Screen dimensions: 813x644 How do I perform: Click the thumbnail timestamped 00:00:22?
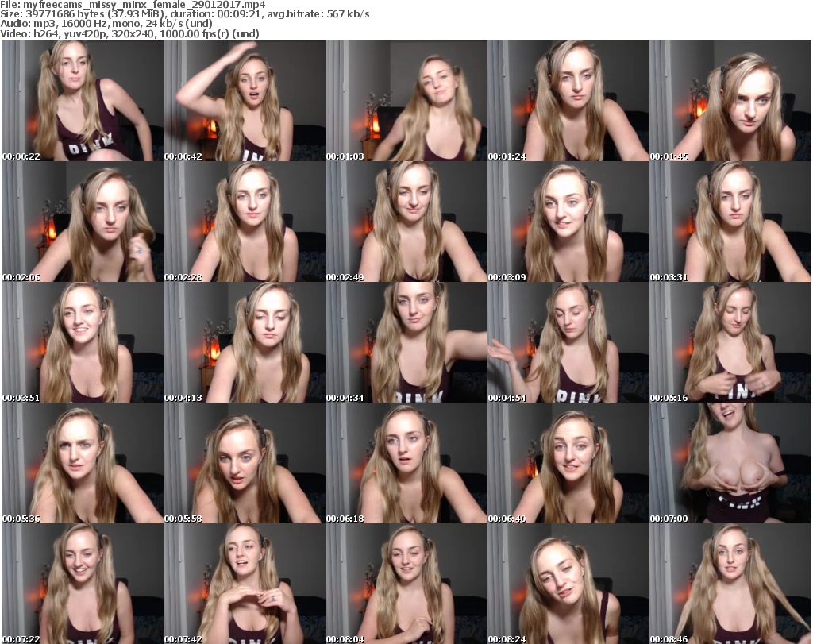pos(82,101)
